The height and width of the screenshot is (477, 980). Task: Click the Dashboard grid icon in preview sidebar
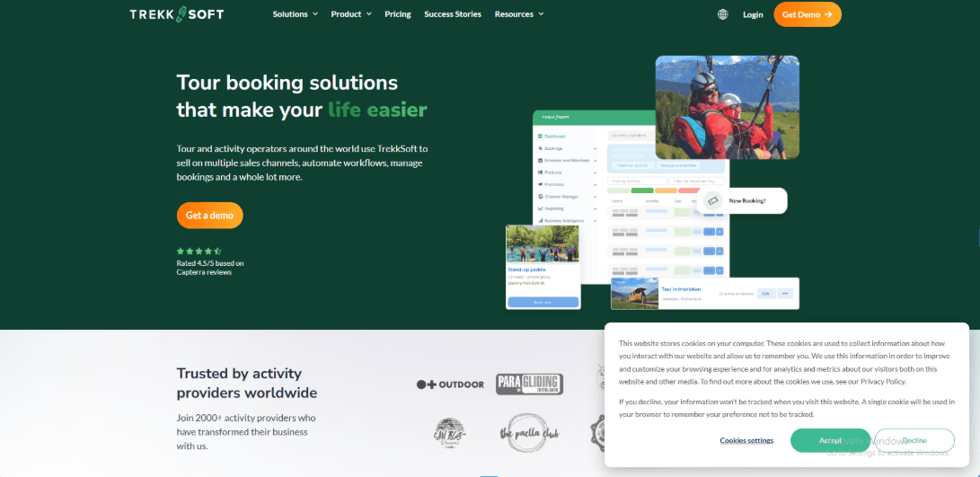point(540,137)
